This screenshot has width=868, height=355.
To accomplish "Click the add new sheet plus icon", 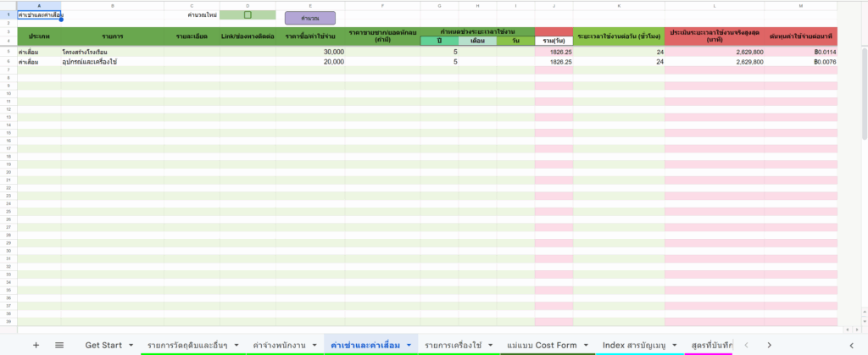I will coord(36,345).
